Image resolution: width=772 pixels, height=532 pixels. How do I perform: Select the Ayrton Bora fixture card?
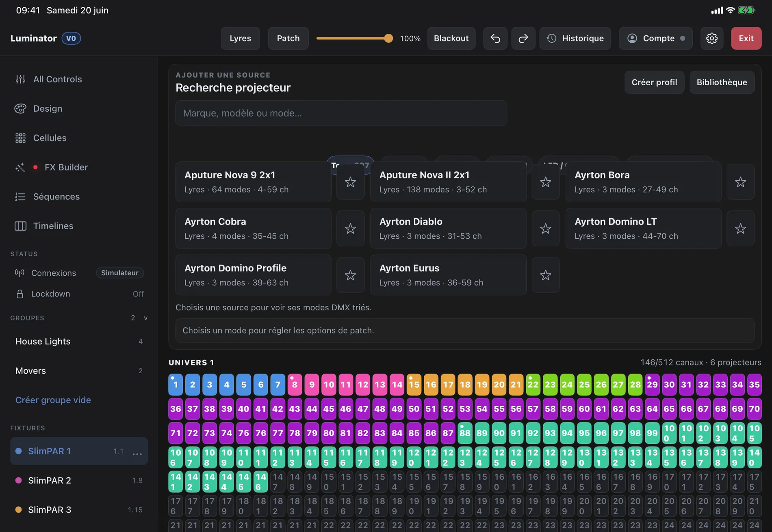click(x=643, y=182)
